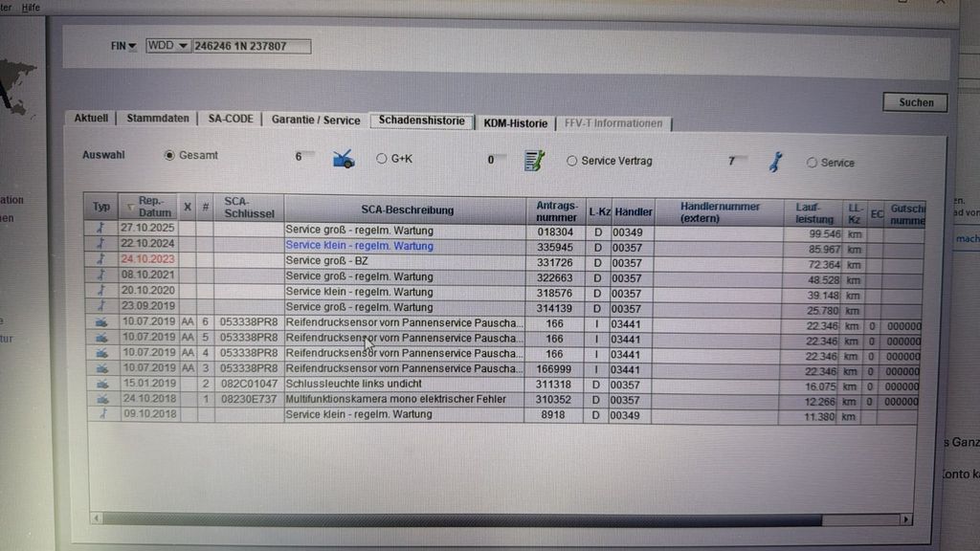
Task: Click the service contract document icon
Action: pos(534,161)
